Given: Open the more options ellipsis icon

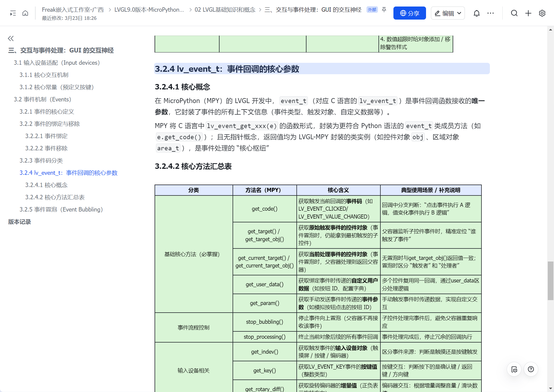Looking at the screenshot, I should coord(490,13).
